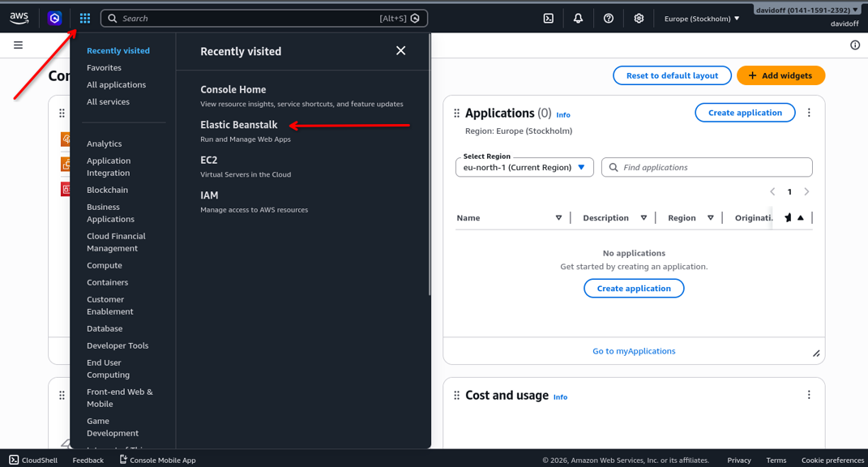Close the Recently visited panel
The width and height of the screenshot is (868, 467).
coord(400,50)
